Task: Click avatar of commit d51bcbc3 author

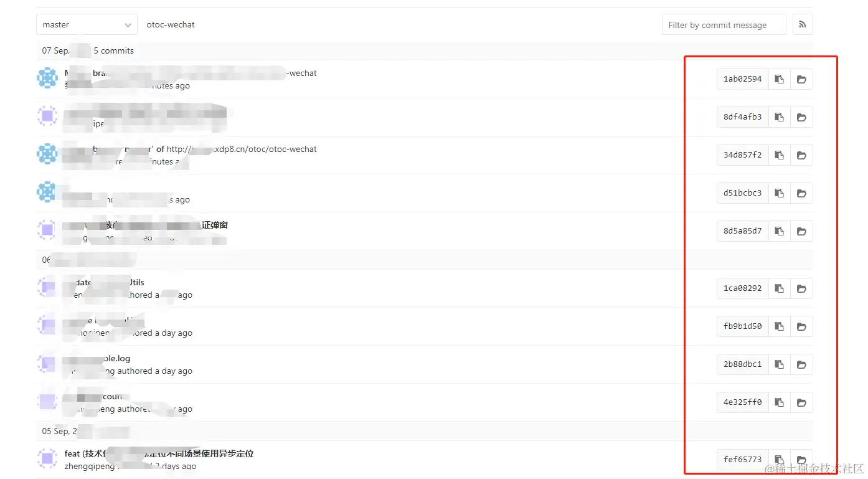Action: pos(47,192)
